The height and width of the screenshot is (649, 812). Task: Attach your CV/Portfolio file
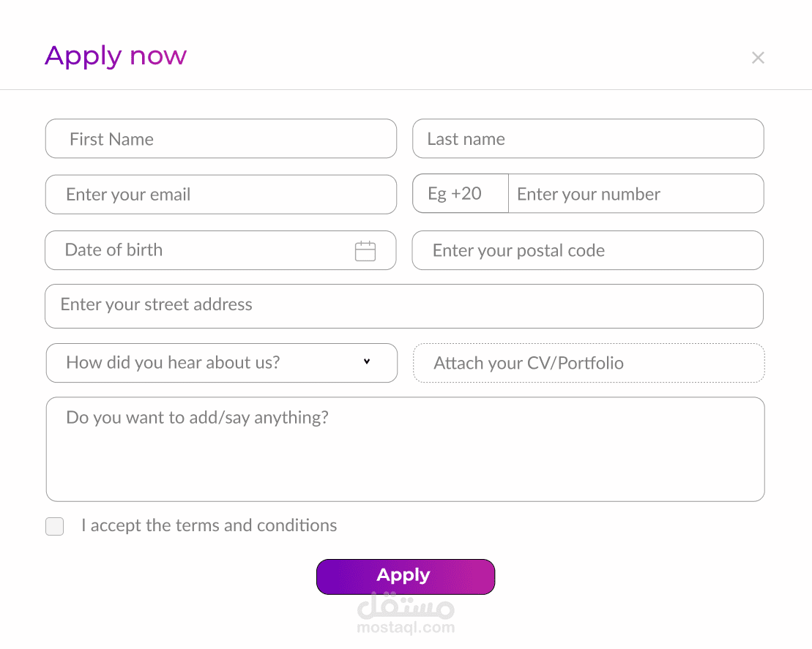tap(589, 363)
